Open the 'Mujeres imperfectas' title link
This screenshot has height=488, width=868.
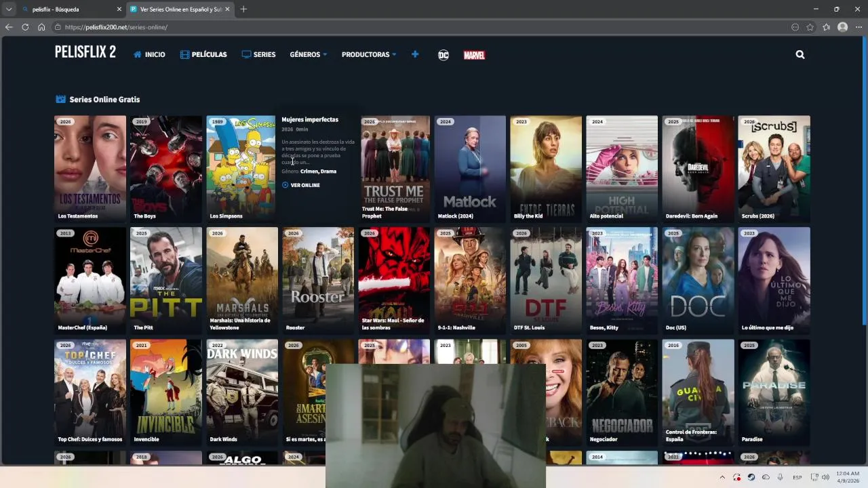tap(310, 119)
